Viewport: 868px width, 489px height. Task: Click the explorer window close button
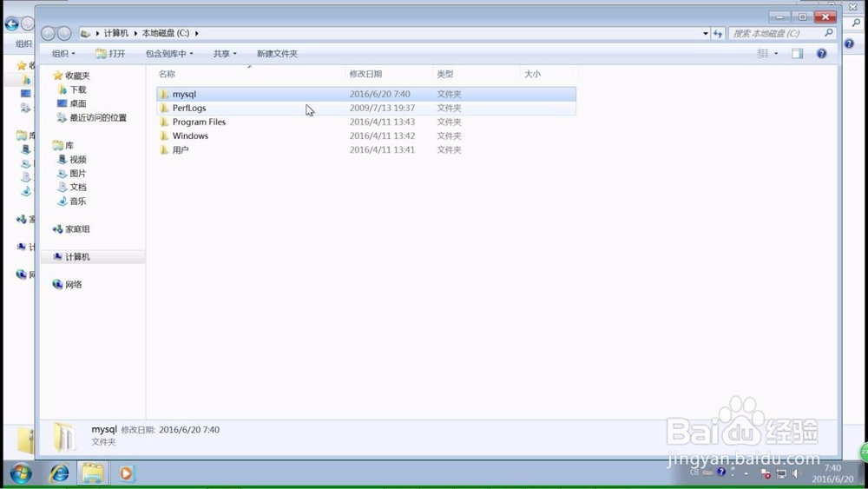[x=825, y=17]
